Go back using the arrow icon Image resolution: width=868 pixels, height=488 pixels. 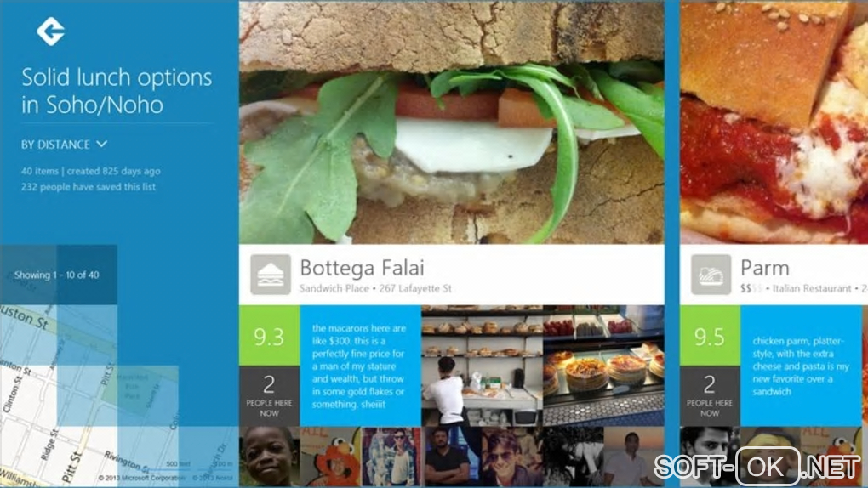point(50,31)
